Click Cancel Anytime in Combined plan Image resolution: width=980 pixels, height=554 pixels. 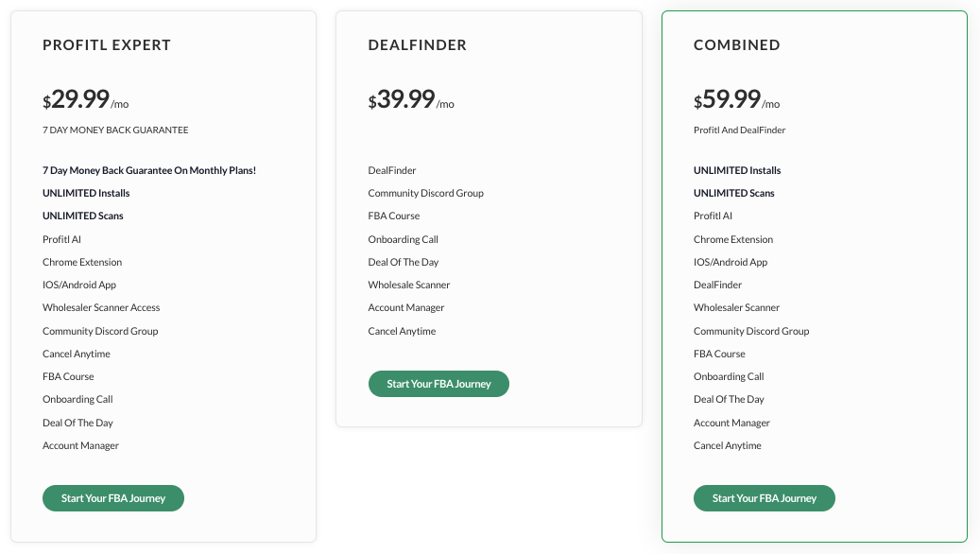click(x=728, y=445)
